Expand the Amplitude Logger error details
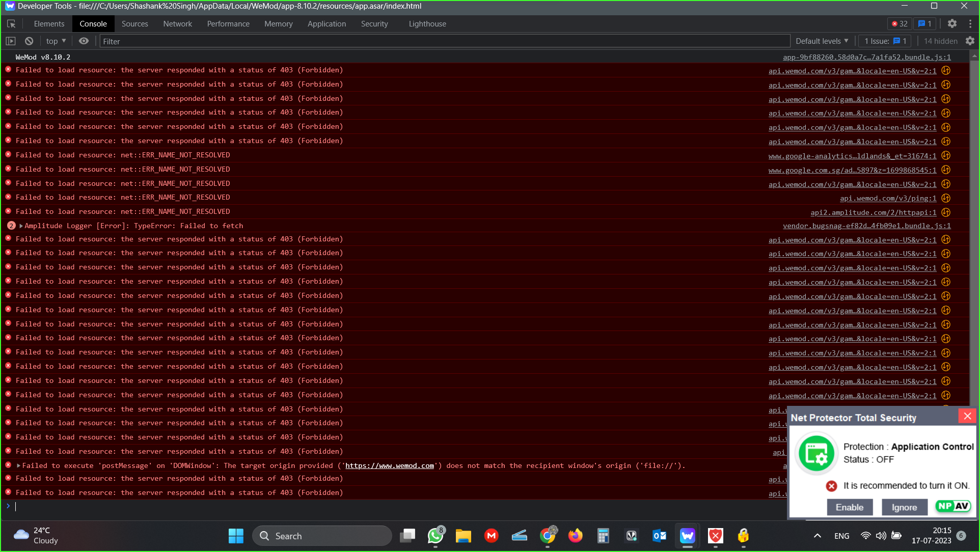This screenshot has width=980, height=552. (21, 226)
